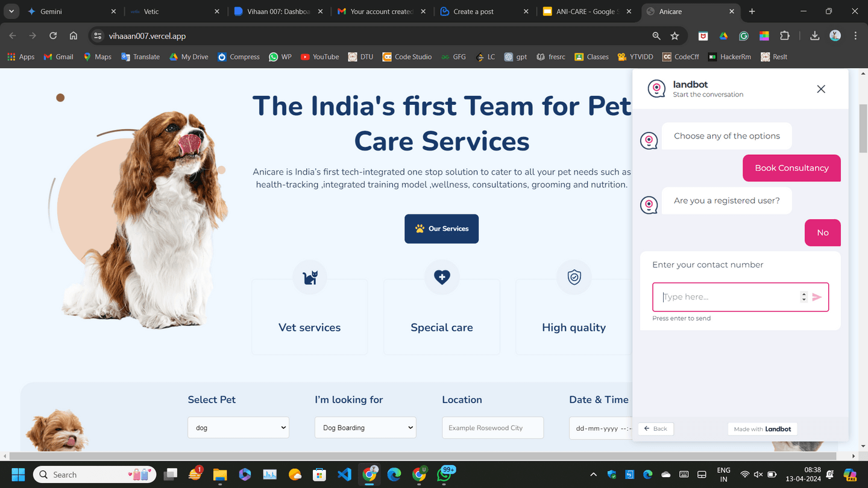Open the GFG bookmark
Screen dimensions: 868x488
(x=453, y=57)
